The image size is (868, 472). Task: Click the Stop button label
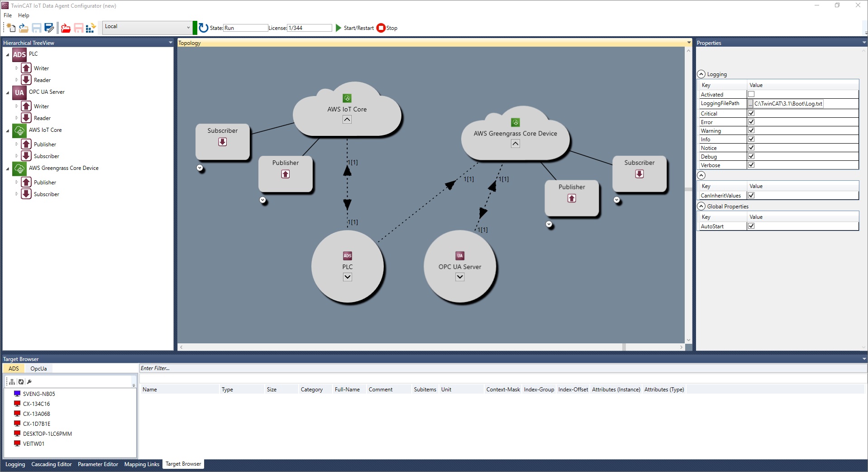pyautogui.click(x=392, y=28)
